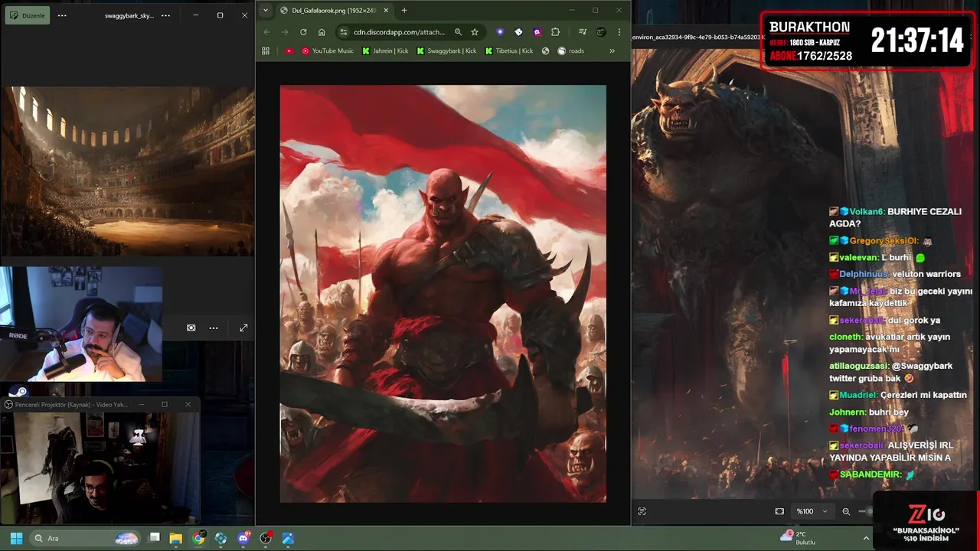Open the Jahrein | Kick bookmark

coord(385,51)
